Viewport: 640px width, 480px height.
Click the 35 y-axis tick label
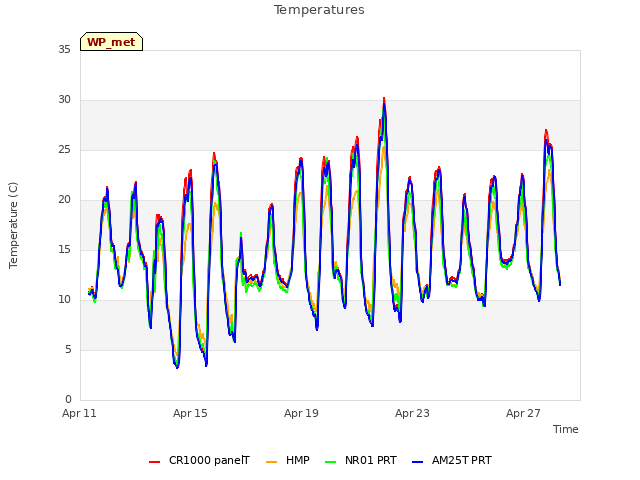[x=64, y=49]
